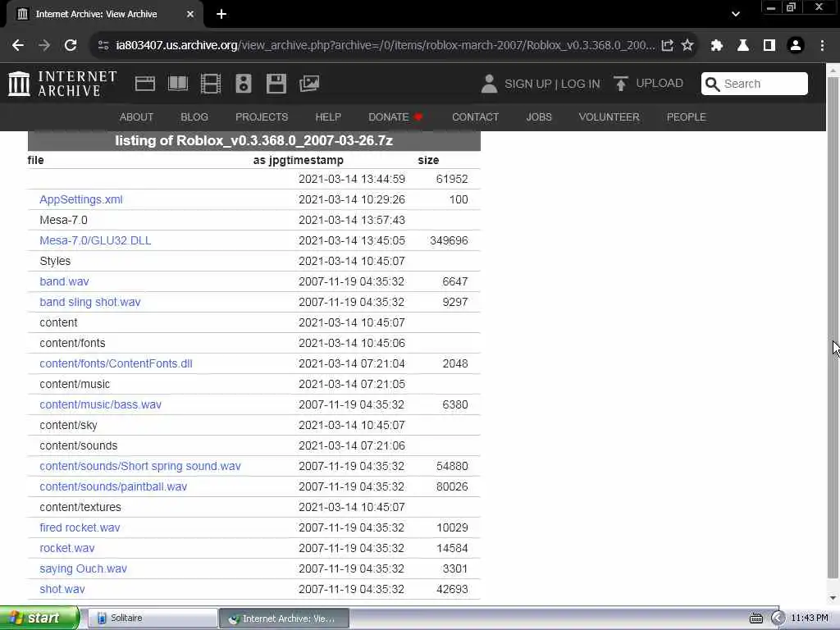The height and width of the screenshot is (630, 840).
Task: Click the scrollbar down arrow
Action: click(833, 598)
